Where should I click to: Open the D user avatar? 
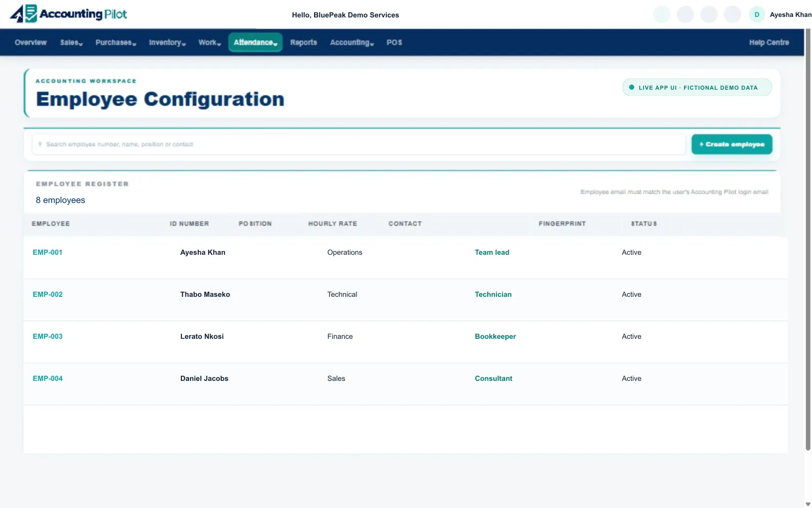point(757,14)
